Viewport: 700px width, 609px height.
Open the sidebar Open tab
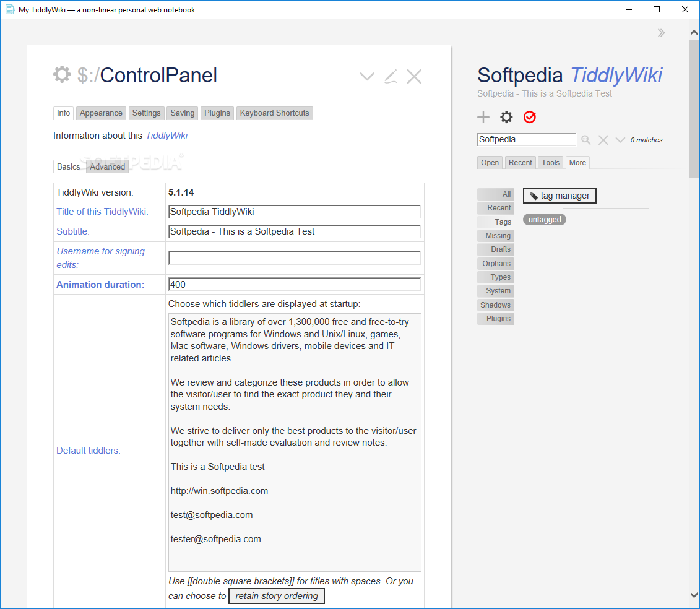tap(490, 163)
